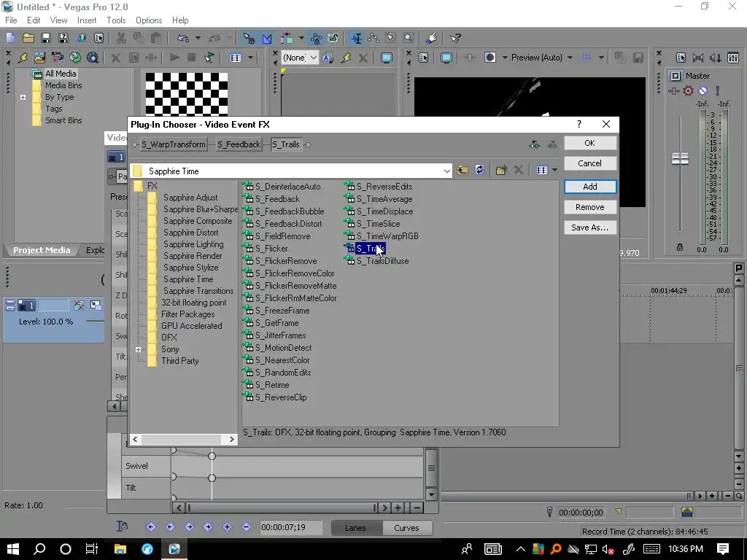Click the What's This help icon
The image size is (747, 560).
point(455,38)
